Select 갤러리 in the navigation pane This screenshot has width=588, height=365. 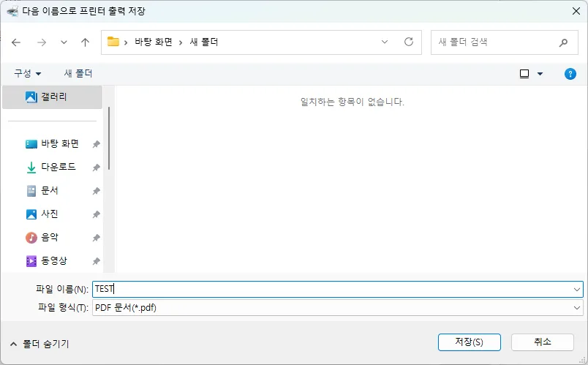click(x=53, y=97)
